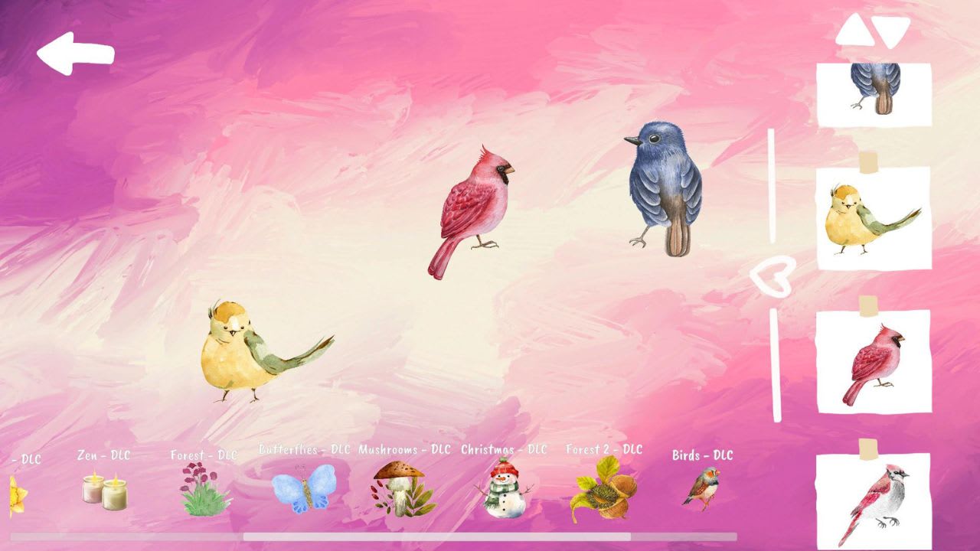Click the sticker pack horizontal scrollbar thumb
Image resolution: width=980 pixels, height=551 pixels.
(x=437, y=537)
